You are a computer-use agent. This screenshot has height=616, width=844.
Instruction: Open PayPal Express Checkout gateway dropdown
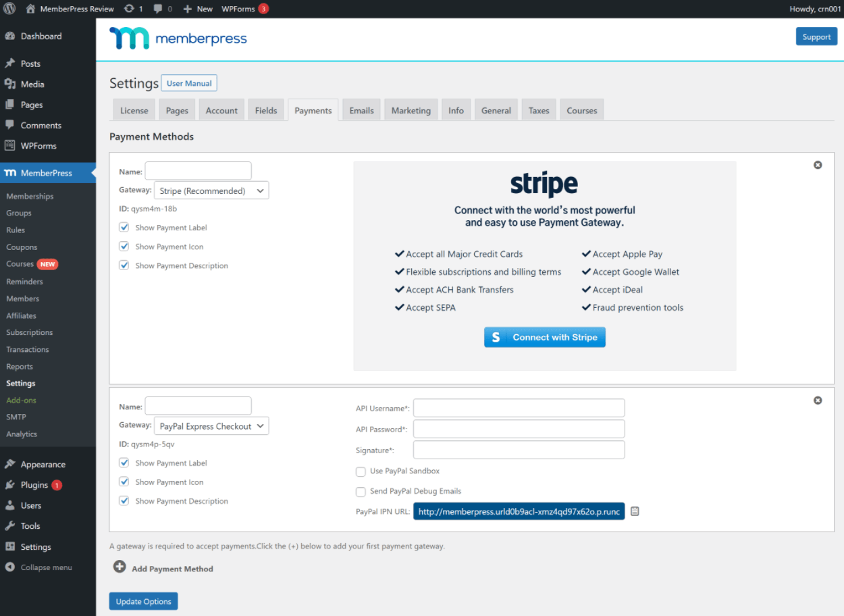211,426
